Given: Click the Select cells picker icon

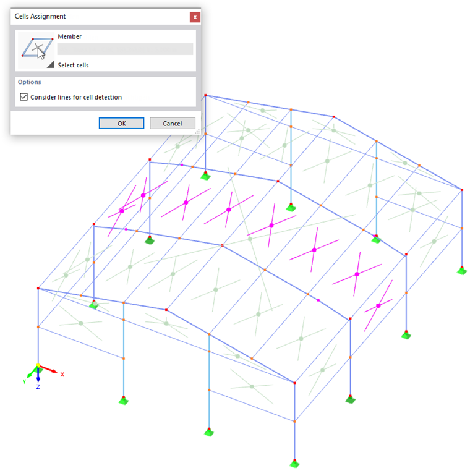Looking at the screenshot, I should tap(36, 49).
